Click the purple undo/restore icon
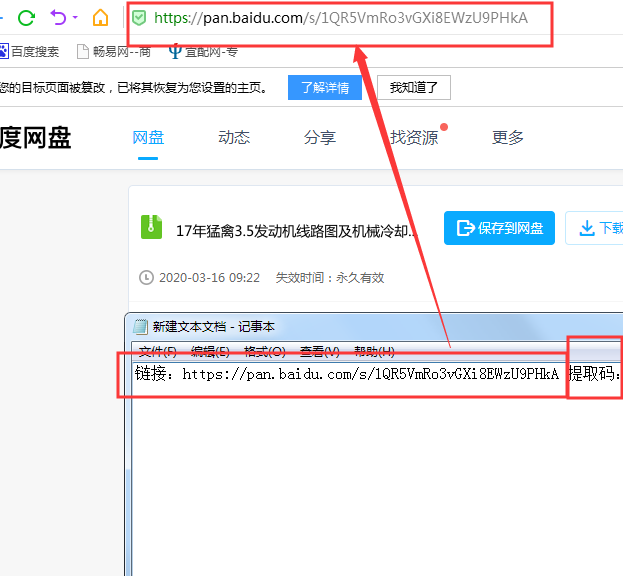623x576 pixels. (58, 17)
